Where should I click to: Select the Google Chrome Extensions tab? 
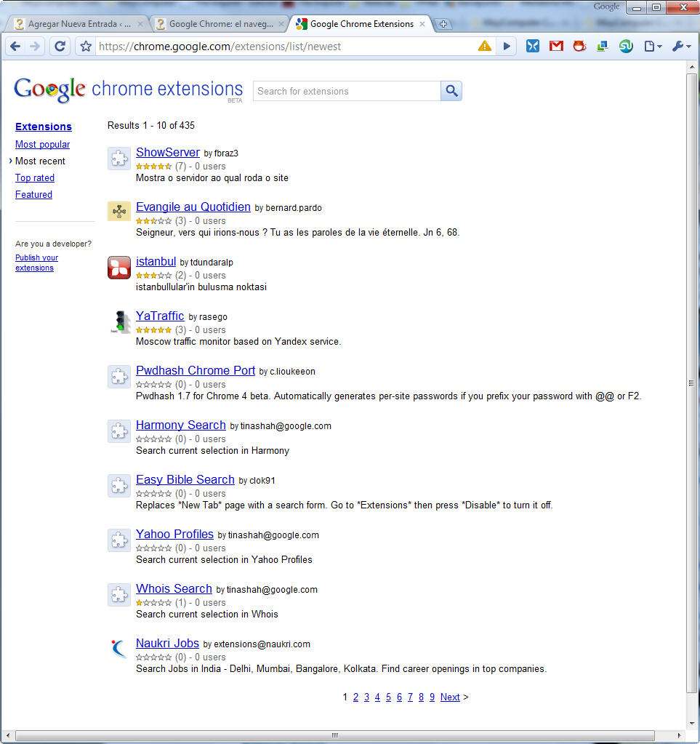(361, 24)
